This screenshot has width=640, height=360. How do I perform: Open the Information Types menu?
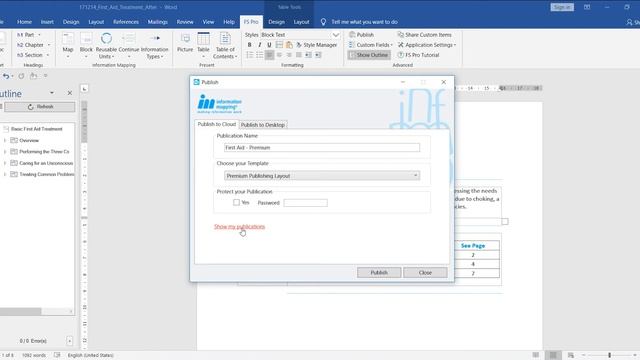click(x=154, y=45)
